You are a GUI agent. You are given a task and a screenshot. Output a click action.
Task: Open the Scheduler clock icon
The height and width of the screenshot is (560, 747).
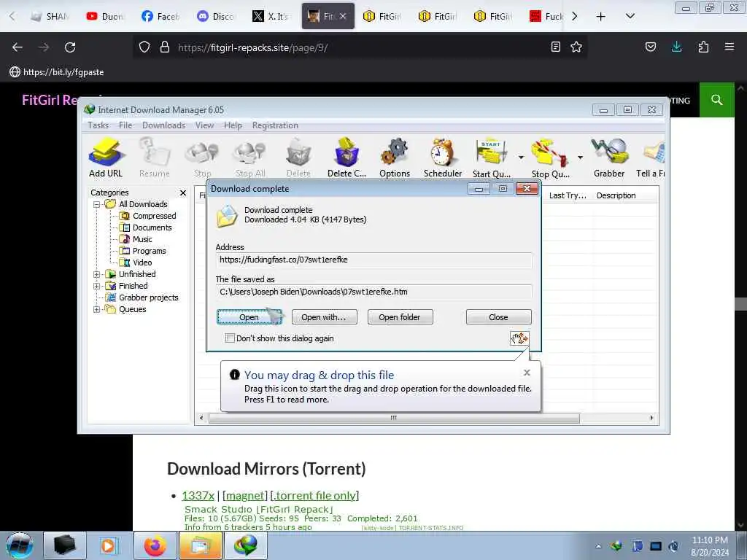pyautogui.click(x=443, y=157)
